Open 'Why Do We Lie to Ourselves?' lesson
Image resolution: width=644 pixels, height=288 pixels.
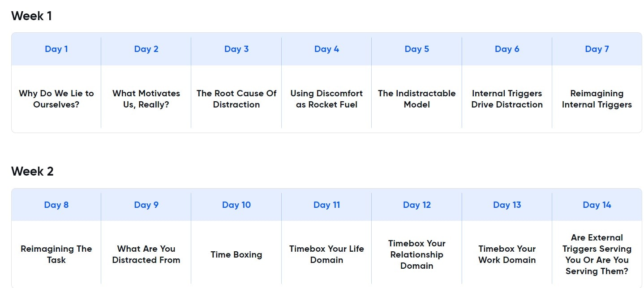click(x=56, y=99)
